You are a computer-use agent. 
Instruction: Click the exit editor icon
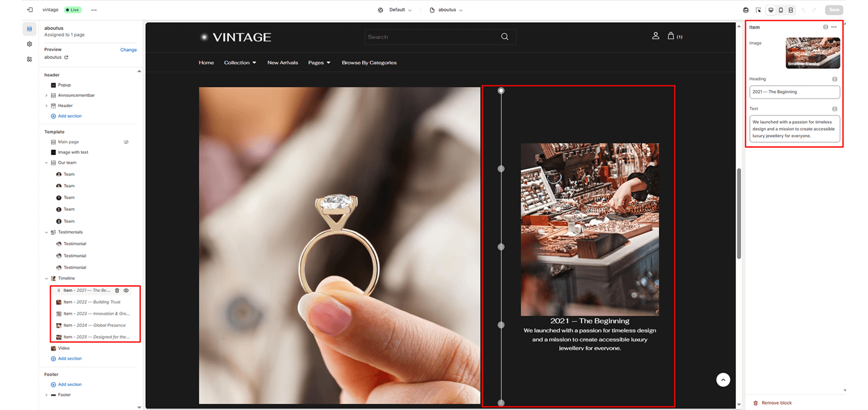click(x=30, y=10)
